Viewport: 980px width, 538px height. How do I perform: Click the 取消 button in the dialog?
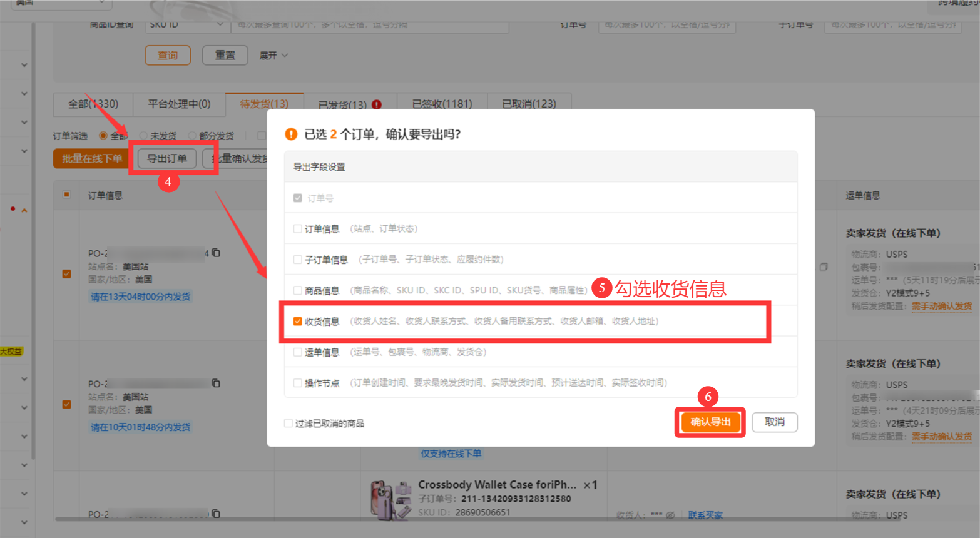[x=774, y=422]
